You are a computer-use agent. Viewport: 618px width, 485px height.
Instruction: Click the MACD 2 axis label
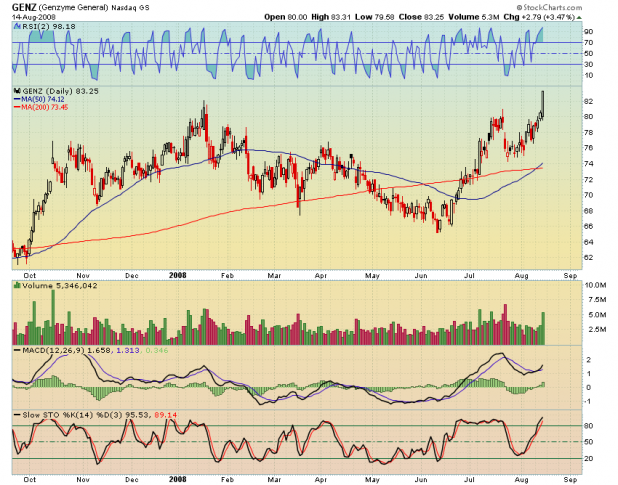[589, 360]
